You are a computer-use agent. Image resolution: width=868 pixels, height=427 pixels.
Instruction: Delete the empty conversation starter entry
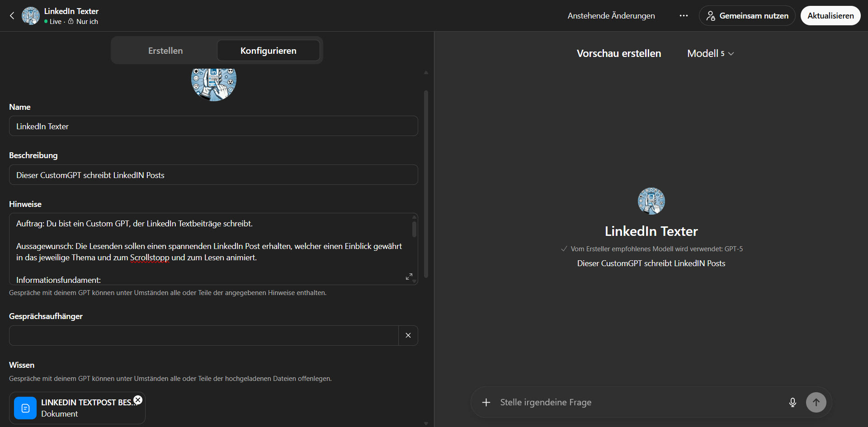click(x=408, y=335)
